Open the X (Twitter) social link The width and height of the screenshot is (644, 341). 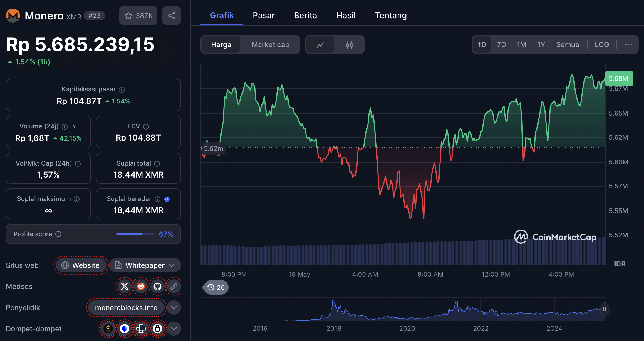pos(125,286)
